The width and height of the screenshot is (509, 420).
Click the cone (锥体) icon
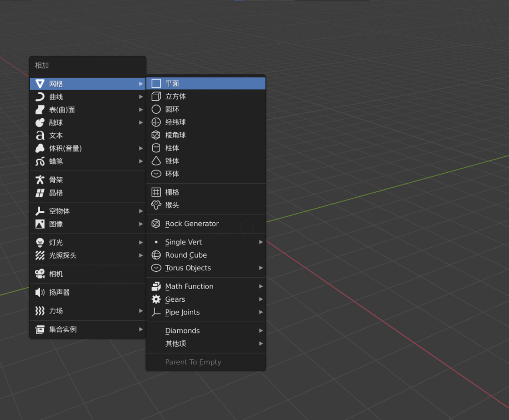click(156, 161)
